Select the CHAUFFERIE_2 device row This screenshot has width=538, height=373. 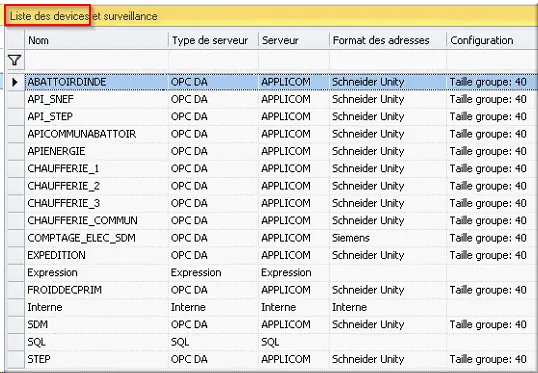pos(281,186)
